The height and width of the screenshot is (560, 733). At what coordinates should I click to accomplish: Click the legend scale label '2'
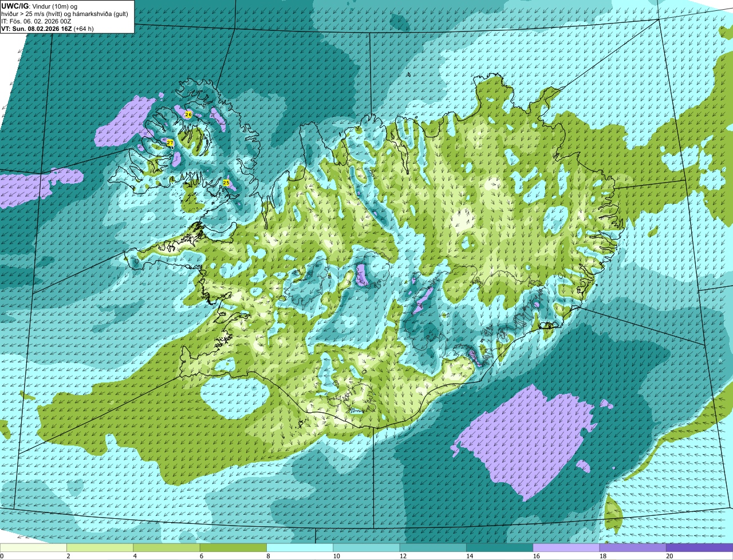coord(68,556)
